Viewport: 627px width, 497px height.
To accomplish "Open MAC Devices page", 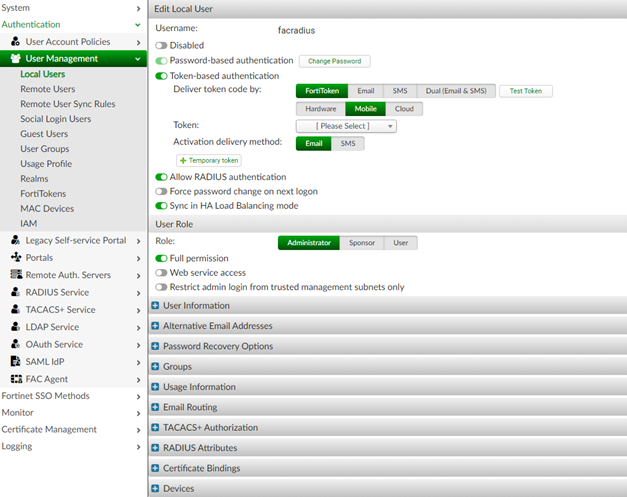I will point(47,209).
